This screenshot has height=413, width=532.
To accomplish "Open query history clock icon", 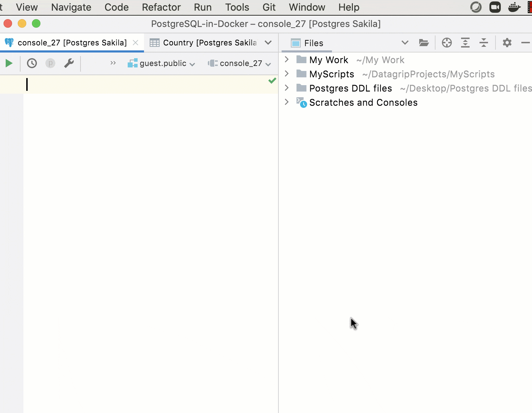I will pyautogui.click(x=32, y=63).
